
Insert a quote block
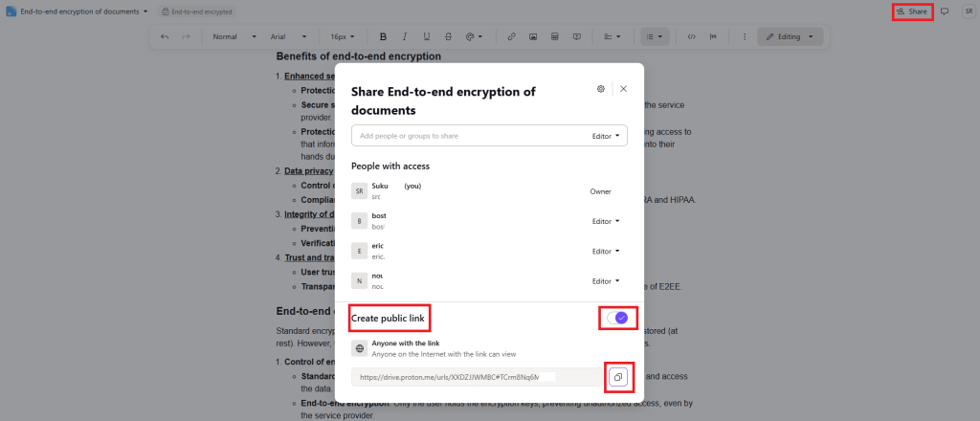coord(713,37)
